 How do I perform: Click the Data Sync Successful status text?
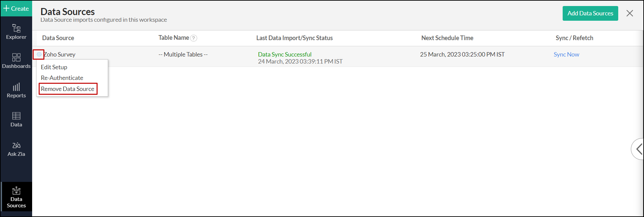285,54
